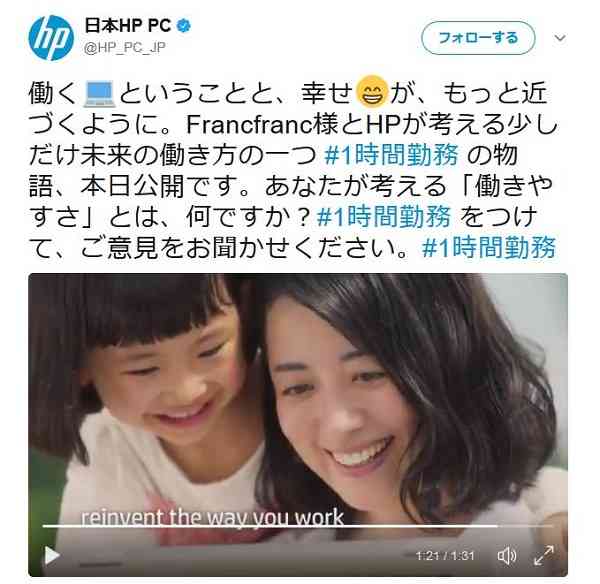Open the 日本HP PC profile name

tap(127, 26)
